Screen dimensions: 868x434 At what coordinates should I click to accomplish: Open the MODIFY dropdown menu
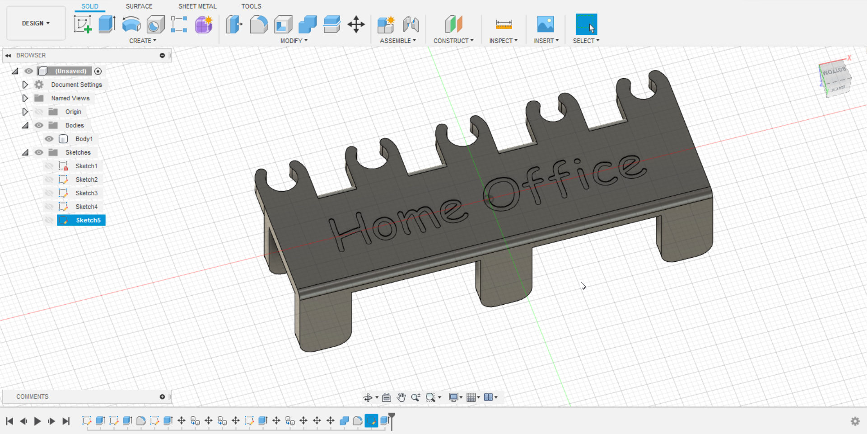tap(294, 41)
